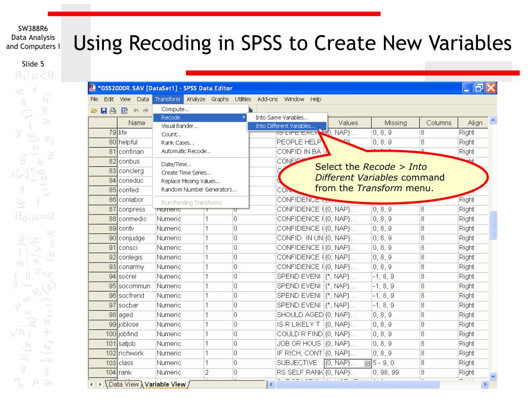Select Date/Time... menu entry
The height and width of the screenshot is (399, 532).
click(201, 164)
